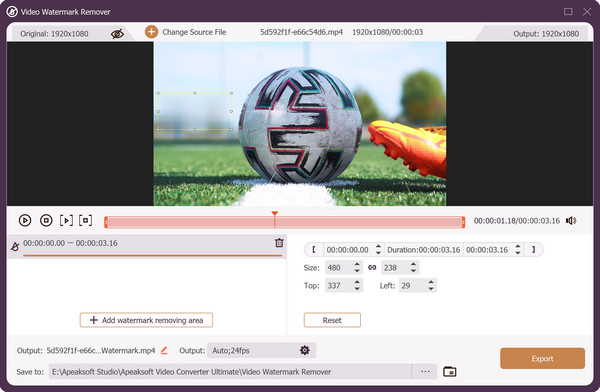This screenshot has width=600, height=392.
Task: Close the Video Watermark Remover window
Action: pos(587,11)
